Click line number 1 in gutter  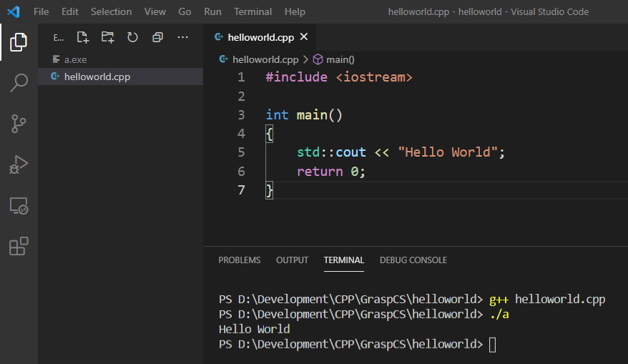(241, 77)
